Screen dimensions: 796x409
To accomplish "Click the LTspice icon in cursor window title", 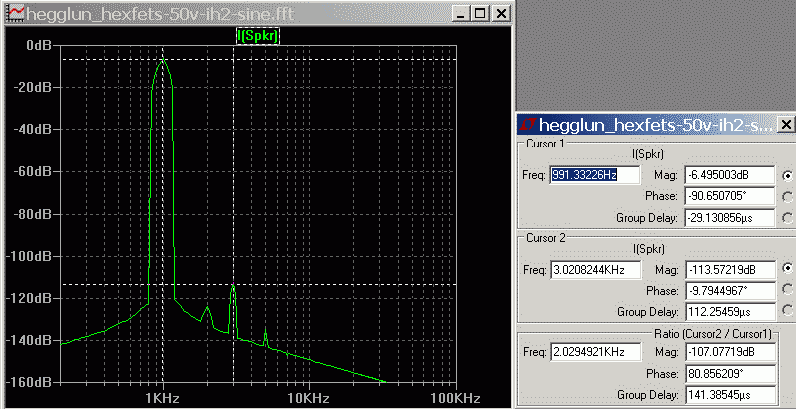I will 528,124.
